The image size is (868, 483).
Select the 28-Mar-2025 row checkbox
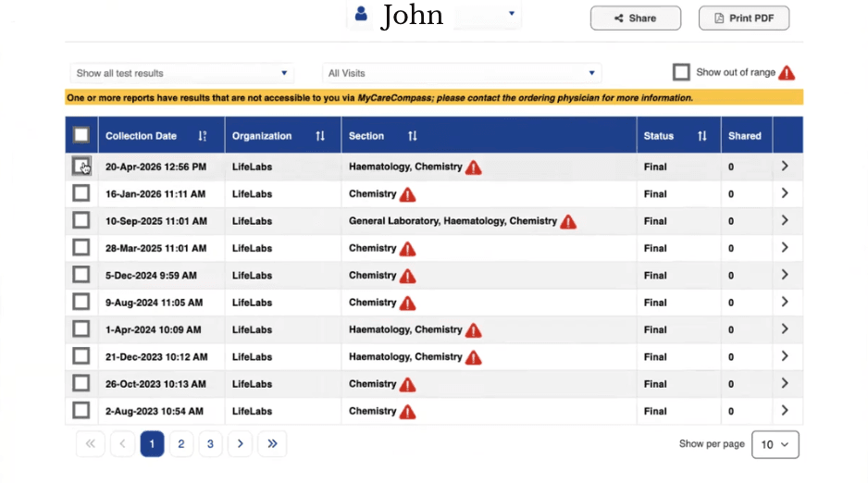click(81, 247)
